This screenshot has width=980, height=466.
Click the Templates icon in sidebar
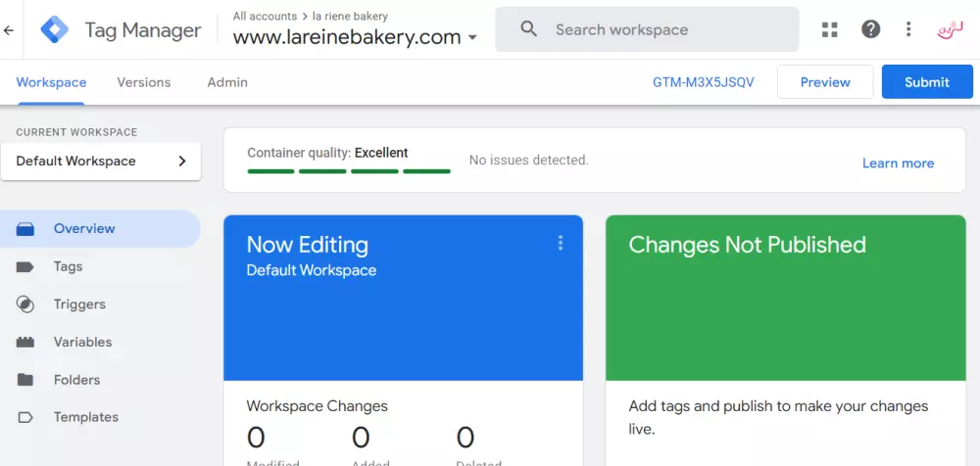(x=25, y=417)
